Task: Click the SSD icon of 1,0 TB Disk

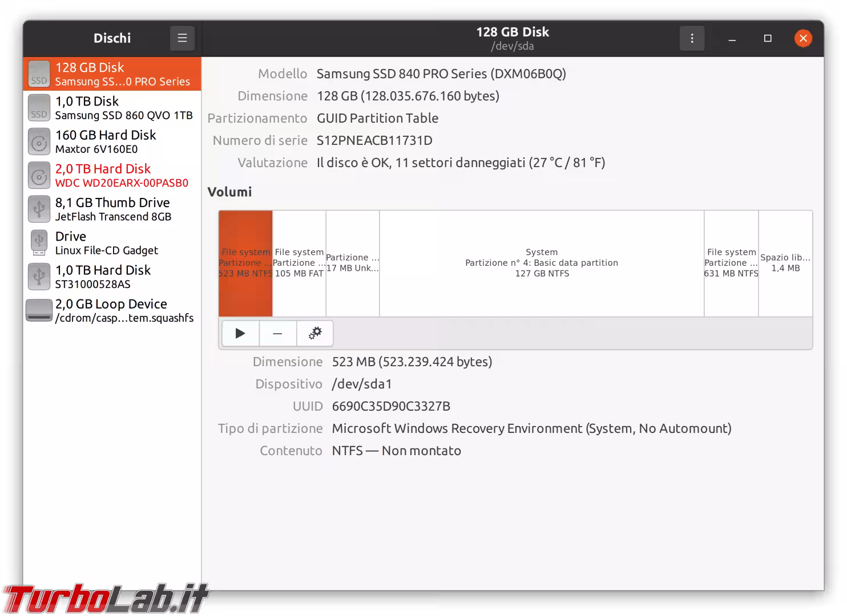Action: 39,108
